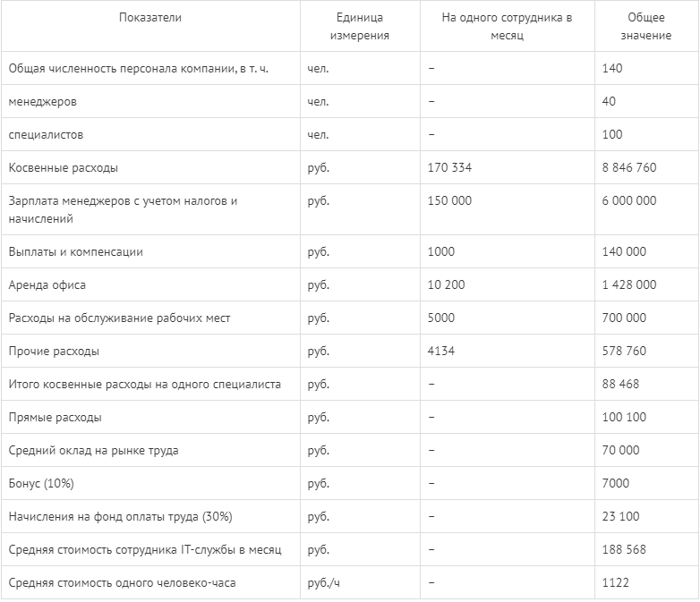This screenshot has width=700, height=602.
Task: Click the Бонус (10%) cell
Action: click(x=41, y=483)
